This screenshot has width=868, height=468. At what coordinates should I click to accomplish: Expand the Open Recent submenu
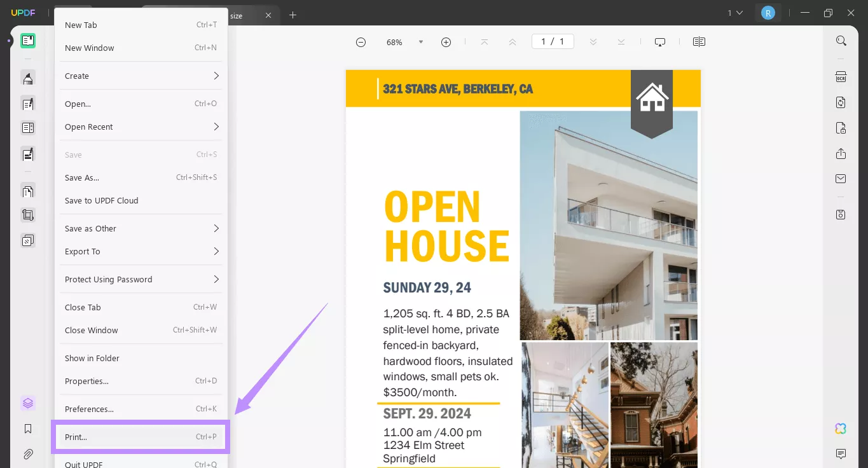[141, 127]
